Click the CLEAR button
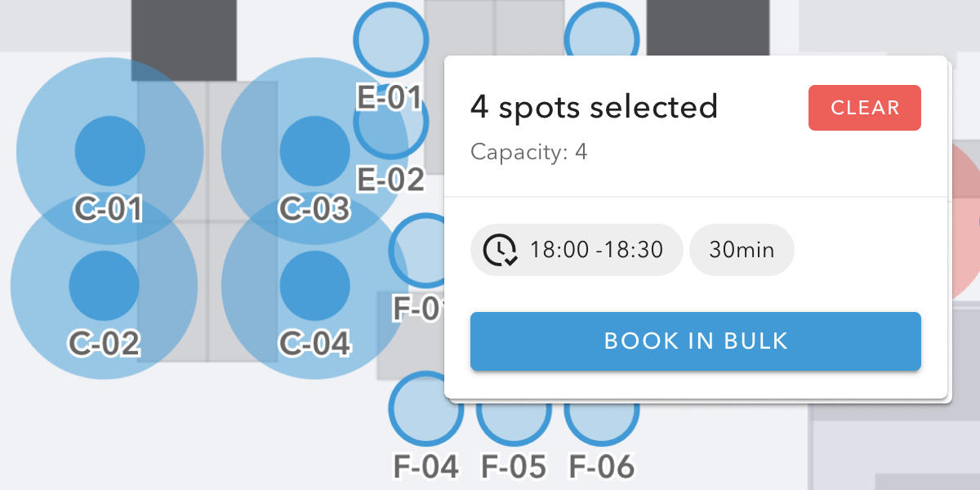The image size is (980, 490). (865, 108)
